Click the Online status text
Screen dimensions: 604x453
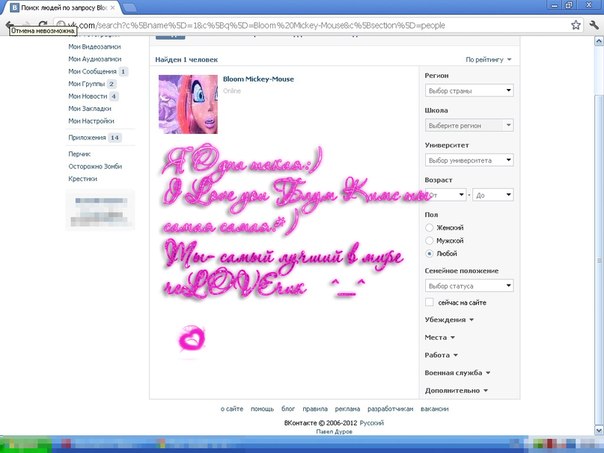click(x=232, y=91)
